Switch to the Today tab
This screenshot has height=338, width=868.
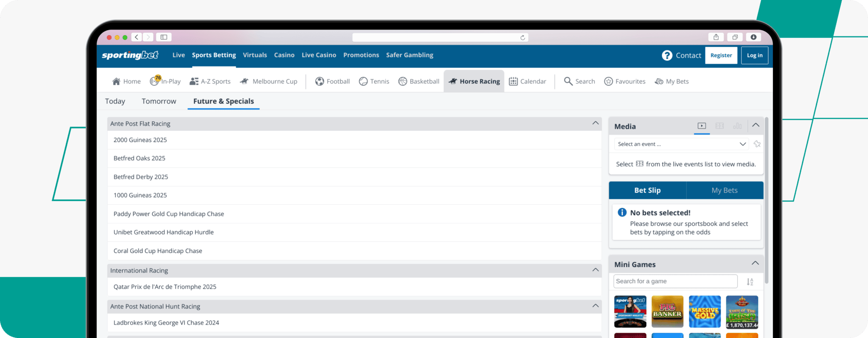(x=115, y=101)
